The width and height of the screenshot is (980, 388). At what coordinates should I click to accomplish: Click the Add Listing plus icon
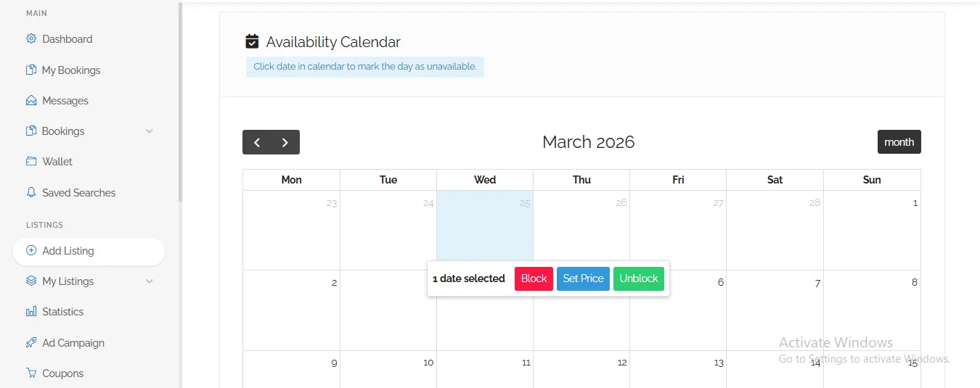pyautogui.click(x=31, y=251)
